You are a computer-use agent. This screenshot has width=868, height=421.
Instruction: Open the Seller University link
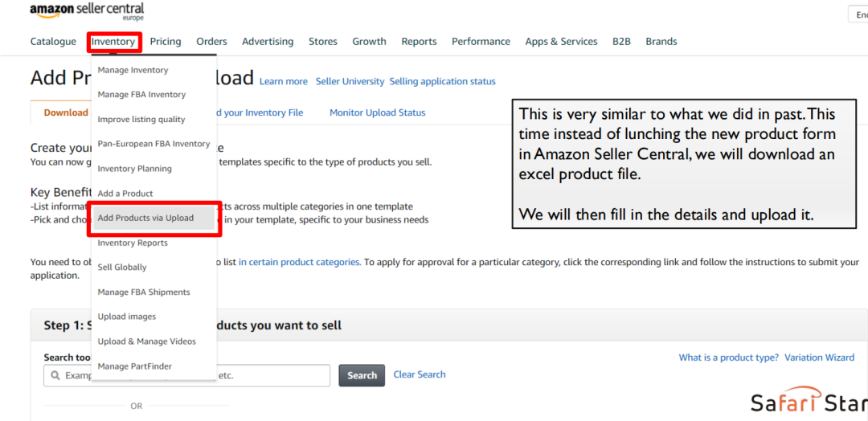click(x=350, y=81)
